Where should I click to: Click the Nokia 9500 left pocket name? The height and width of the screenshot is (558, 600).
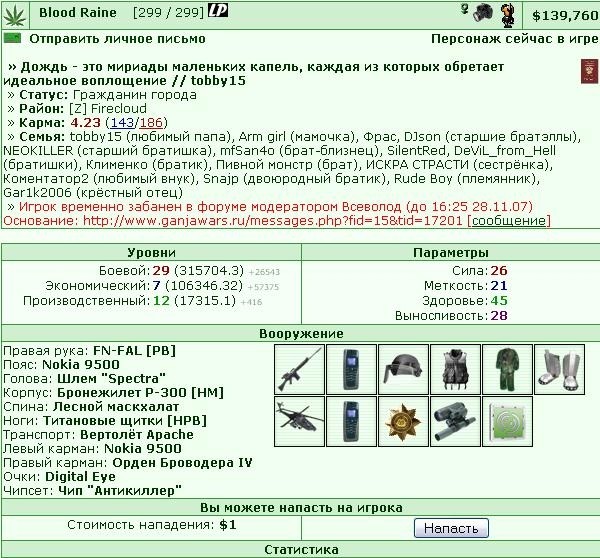click(x=143, y=448)
